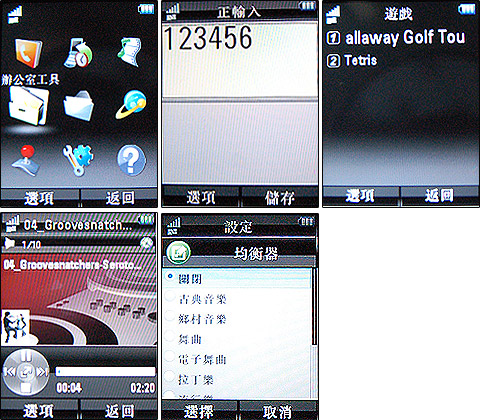
Task: Open the help question mark icon
Action: [x=131, y=160]
